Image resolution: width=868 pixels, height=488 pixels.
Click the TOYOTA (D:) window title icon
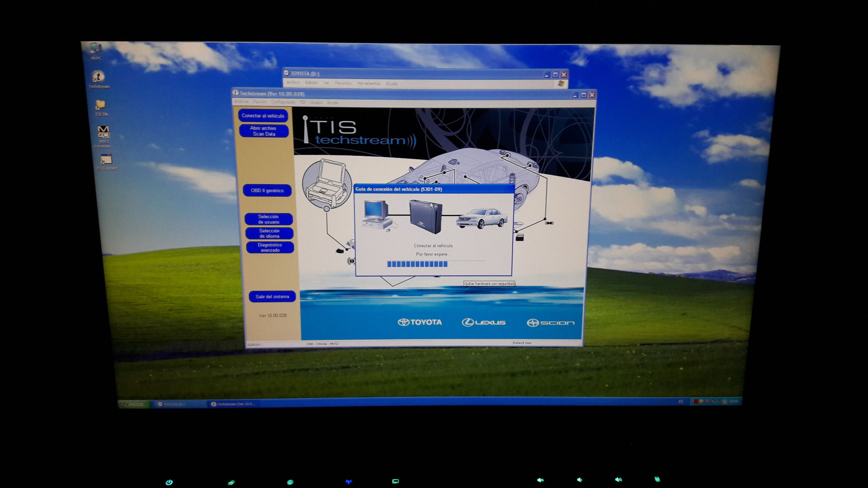[286, 73]
